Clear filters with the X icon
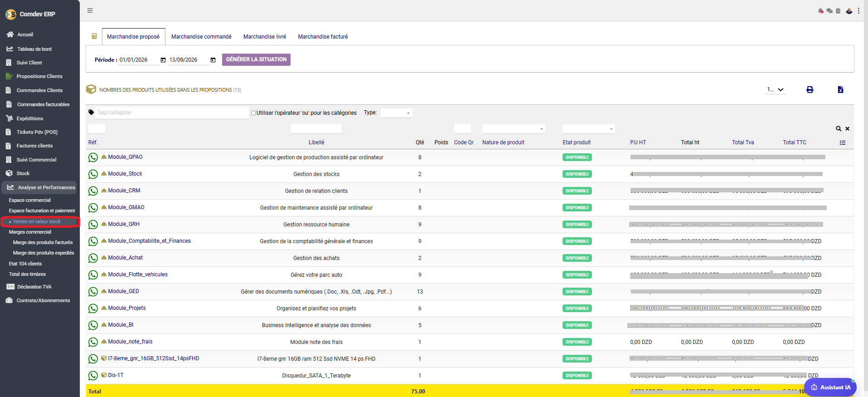868x397 pixels. click(x=847, y=129)
